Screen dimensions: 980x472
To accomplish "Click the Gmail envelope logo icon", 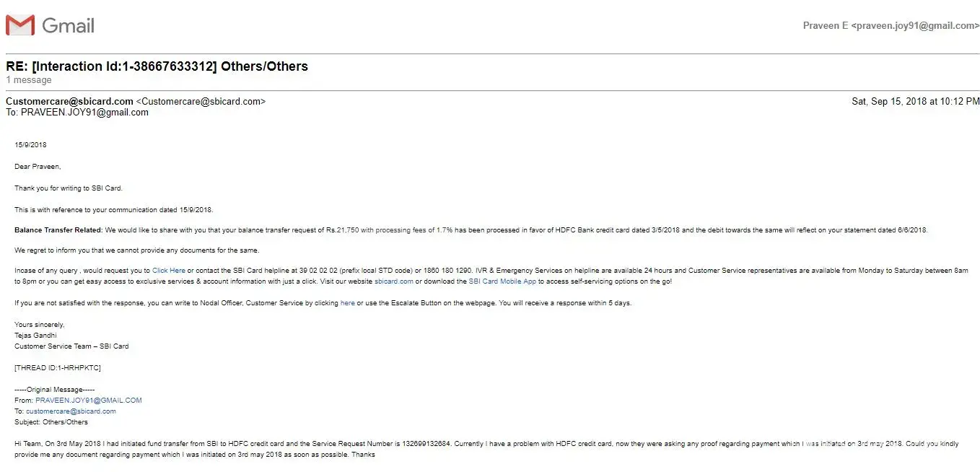I will [19, 25].
